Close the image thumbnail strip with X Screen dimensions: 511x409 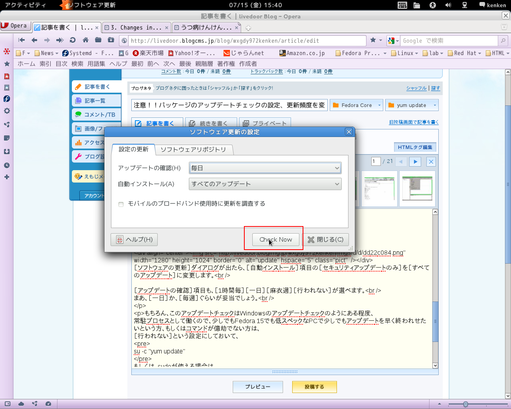431,162
